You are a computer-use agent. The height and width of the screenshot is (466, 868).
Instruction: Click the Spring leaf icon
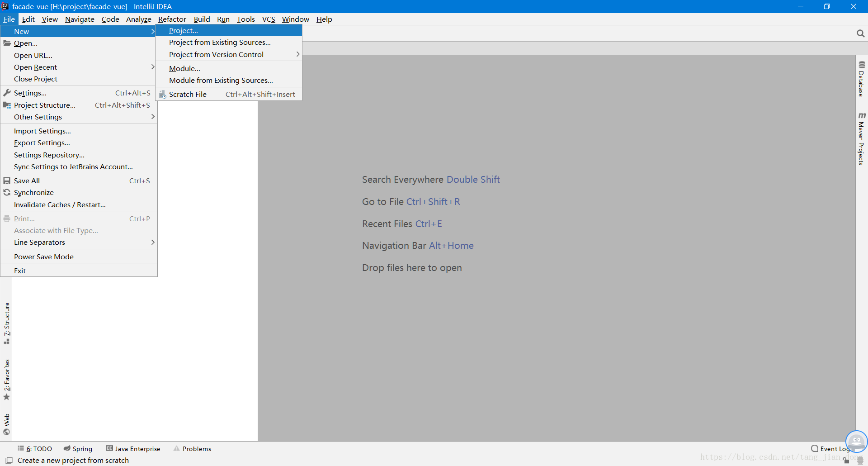coord(67,448)
